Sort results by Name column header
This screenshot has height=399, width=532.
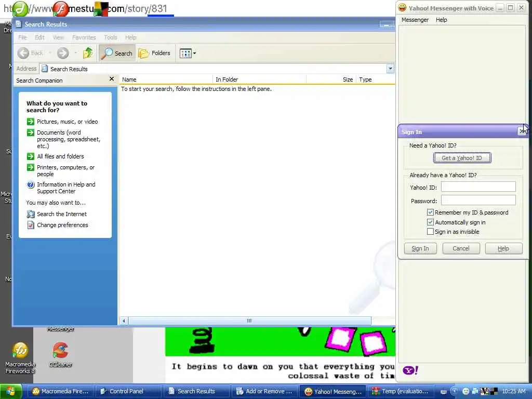(166, 79)
